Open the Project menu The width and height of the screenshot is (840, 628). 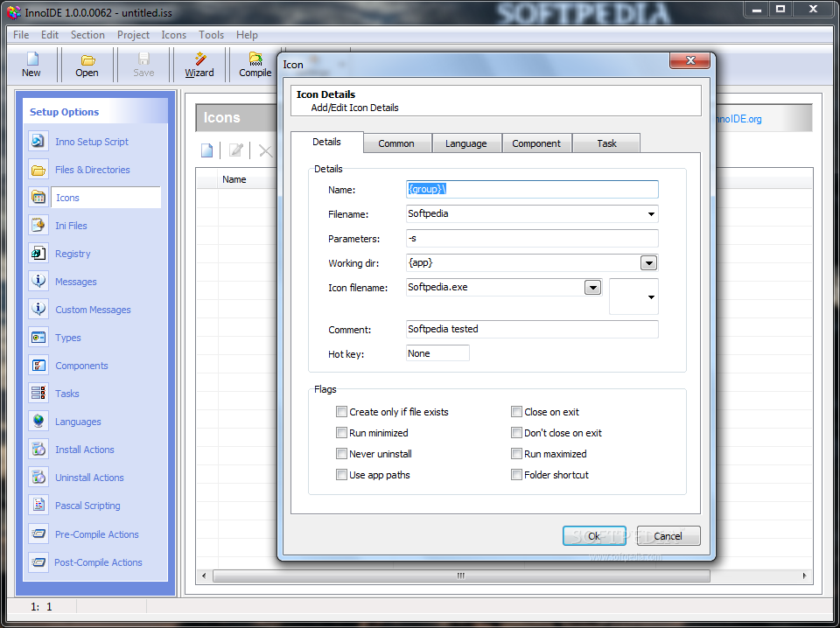(x=133, y=35)
